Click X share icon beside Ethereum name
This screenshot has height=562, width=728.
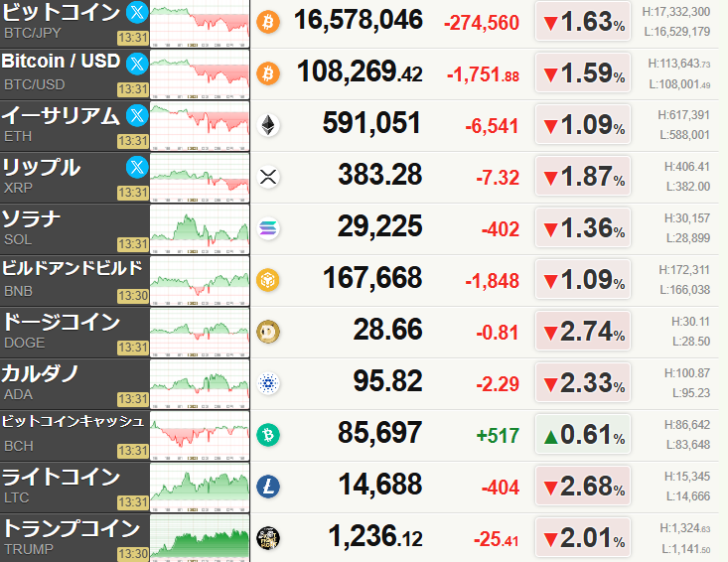pyautogui.click(x=137, y=115)
